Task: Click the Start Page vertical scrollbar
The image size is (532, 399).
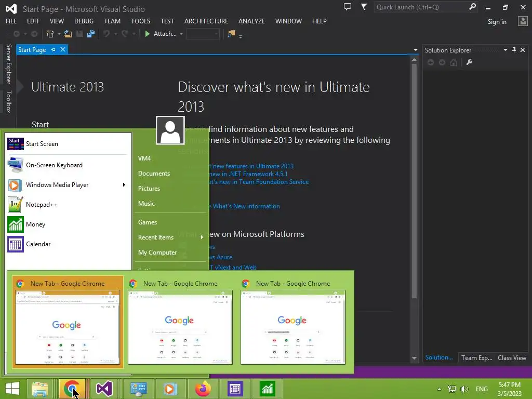Action: (414, 181)
